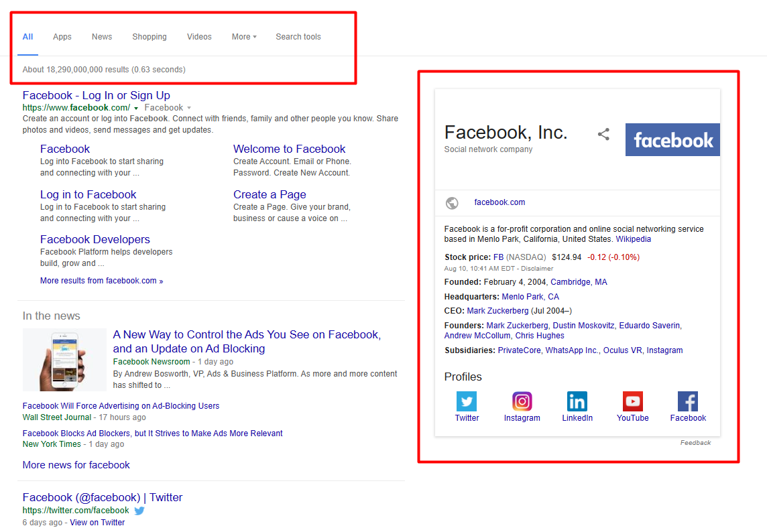Open the Instagram profile icon
Image resolution: width=767 pixels, height=532 pixels.
click(x=522, y=401)
